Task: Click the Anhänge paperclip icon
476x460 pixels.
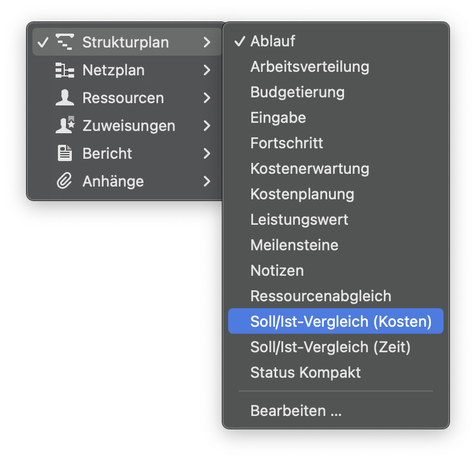Action: coord(65,181)
